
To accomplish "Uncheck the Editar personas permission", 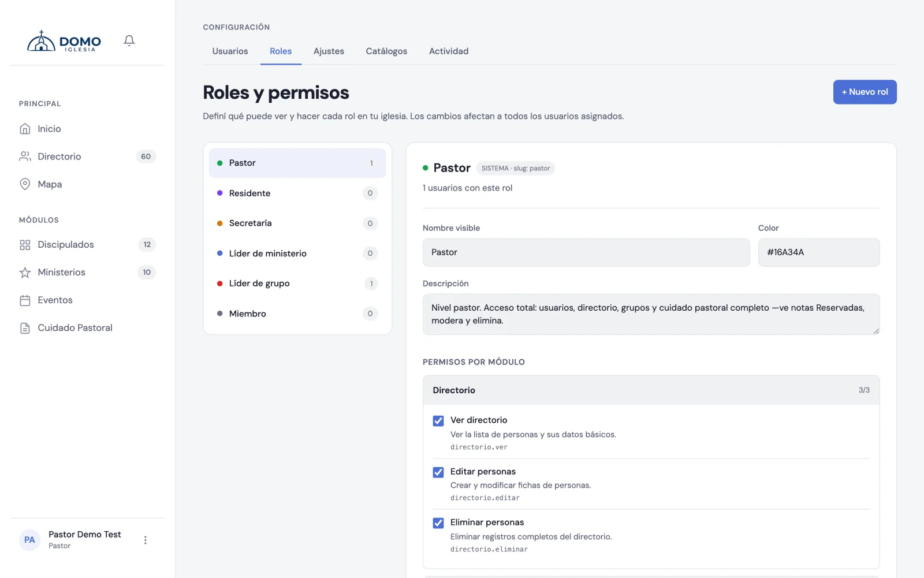I will coord(438,472).
